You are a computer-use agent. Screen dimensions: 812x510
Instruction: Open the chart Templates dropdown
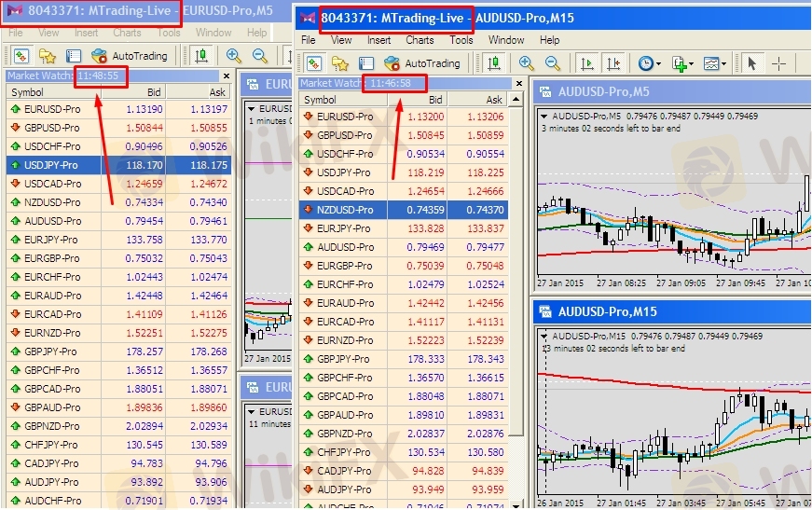(715, 63)
